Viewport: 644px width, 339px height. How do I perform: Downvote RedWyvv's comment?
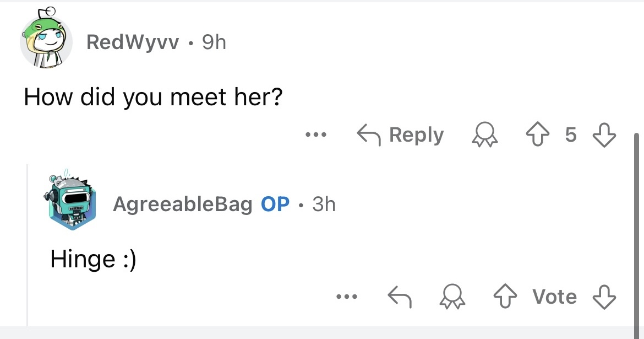tap(605, 135)
